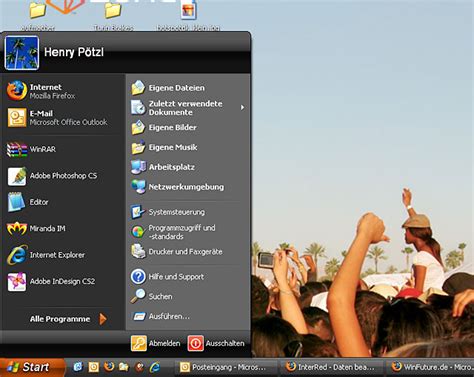
Task: Click the Adobe Photoshop CS label
Action: [63, 176]
